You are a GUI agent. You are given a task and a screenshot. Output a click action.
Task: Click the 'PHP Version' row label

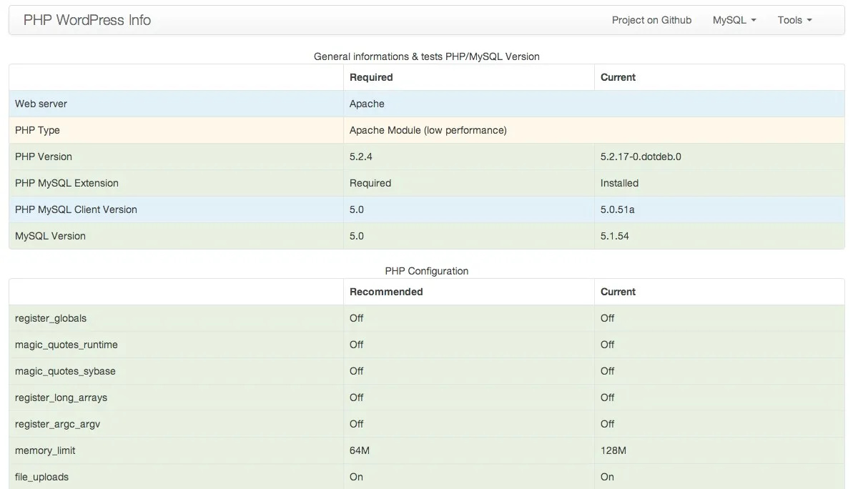(44, 157)
